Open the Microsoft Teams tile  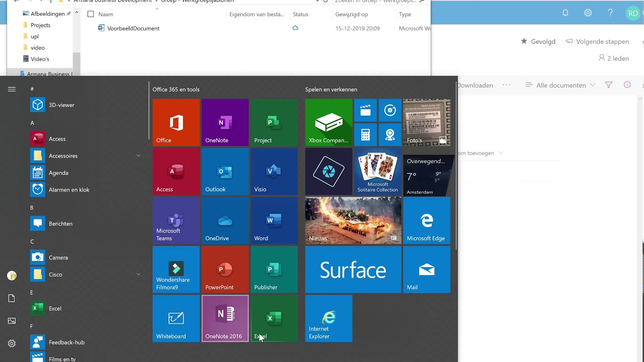(x=176, y=220)
